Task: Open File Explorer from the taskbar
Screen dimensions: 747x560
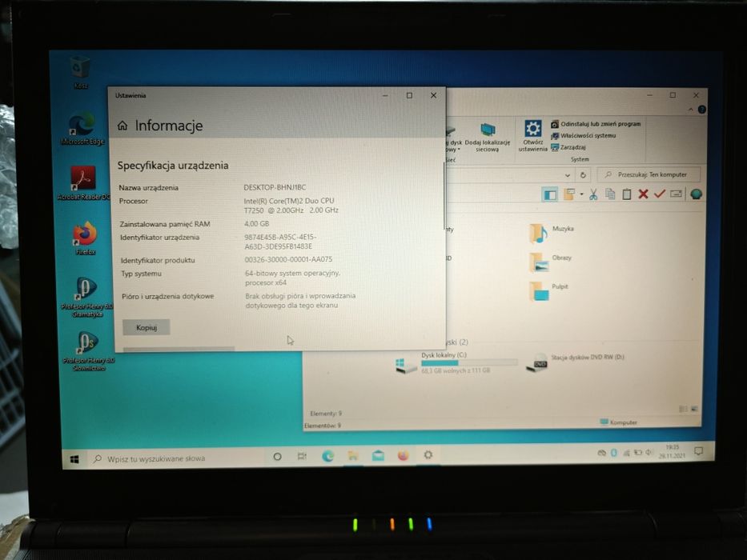Action: pyautogui.click(x=353, y=456)
